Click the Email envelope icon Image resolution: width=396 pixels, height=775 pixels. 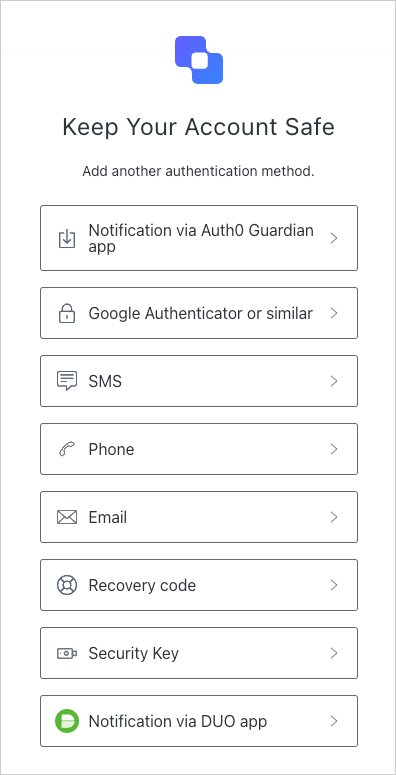pos(67,517)
